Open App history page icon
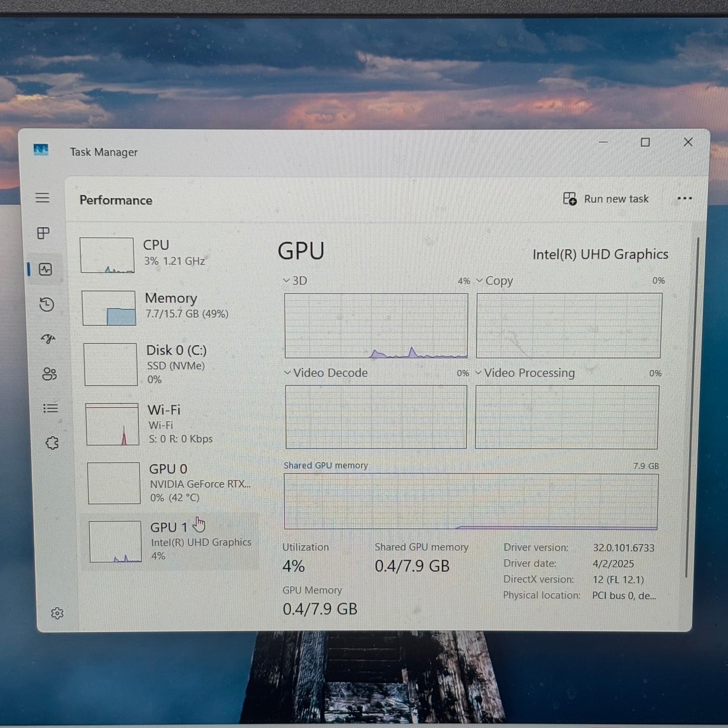728x728 pixels. pos(47,304)
